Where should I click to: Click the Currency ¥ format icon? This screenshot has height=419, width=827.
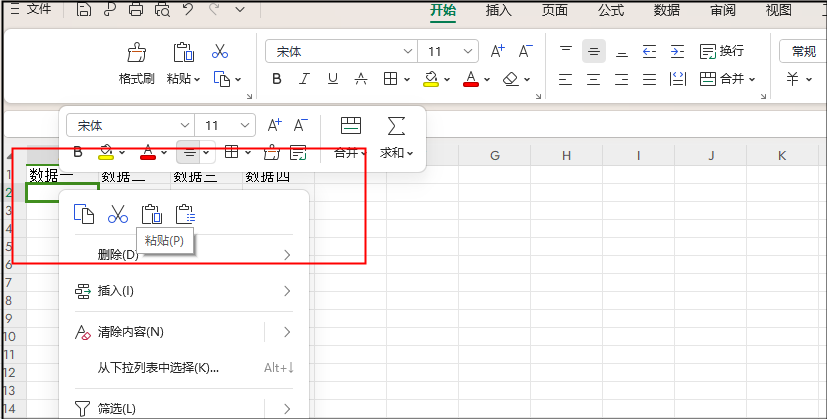coord(792,79)
